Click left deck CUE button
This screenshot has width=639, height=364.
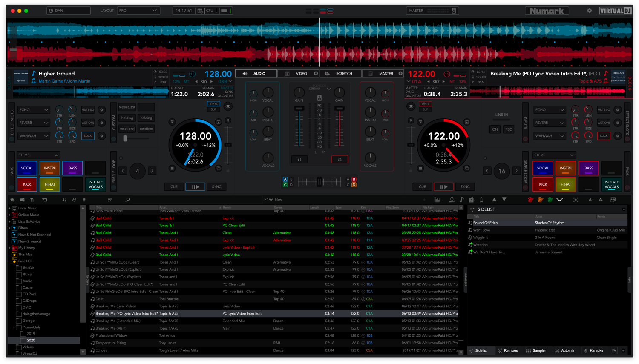pos(174,187)
